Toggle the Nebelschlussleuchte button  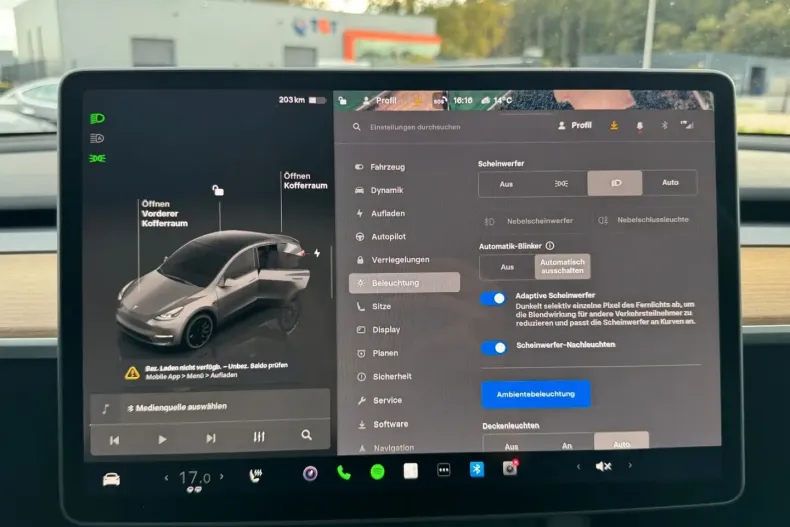pyautogui.click(x=643, y=220)
